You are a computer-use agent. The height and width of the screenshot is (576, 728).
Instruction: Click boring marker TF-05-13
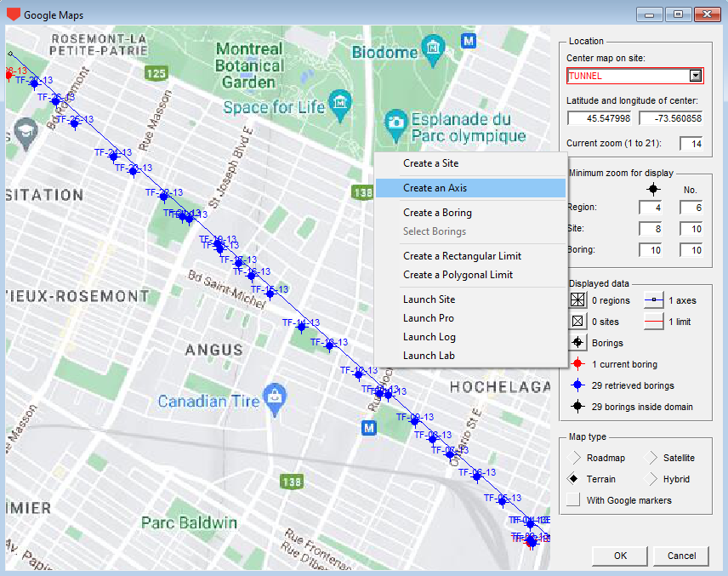502,501
